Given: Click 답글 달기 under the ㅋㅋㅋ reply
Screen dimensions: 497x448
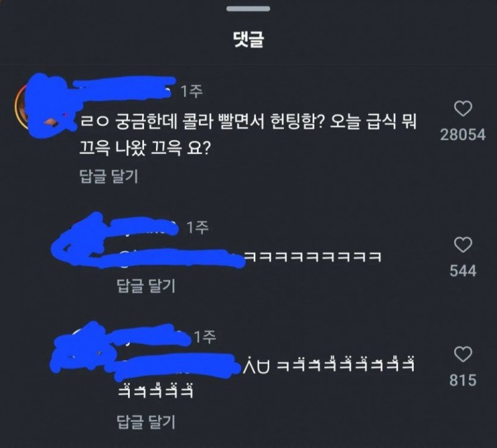Looking at the screenshot, I should 146,286.
